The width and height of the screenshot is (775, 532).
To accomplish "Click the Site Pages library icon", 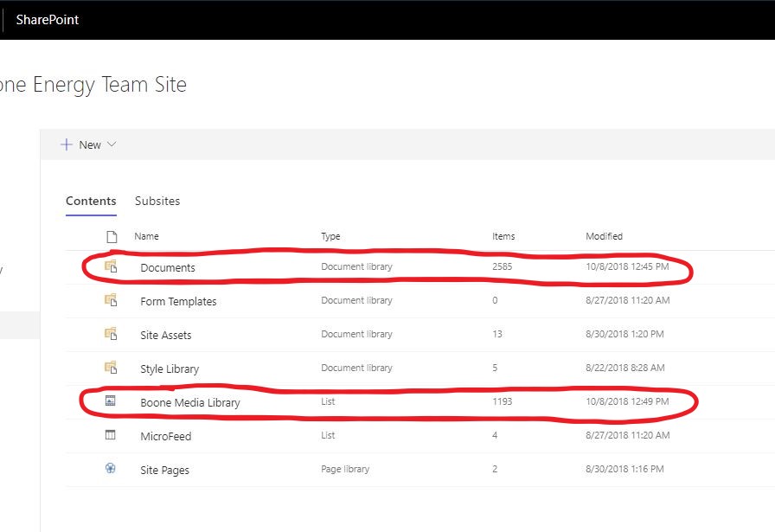I will pos(110,468).
